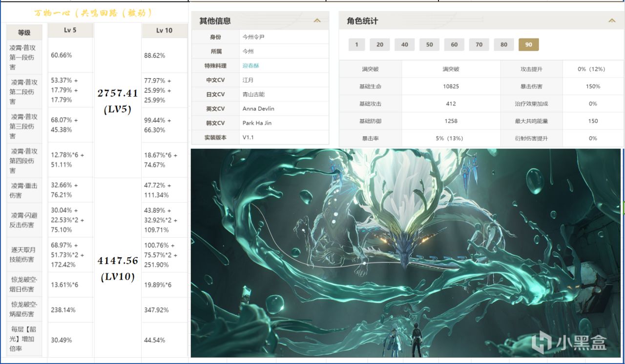Click the 347.92% value
Image resolution: width=625 pixels, height=364 pixels.
tap(157, 310)
